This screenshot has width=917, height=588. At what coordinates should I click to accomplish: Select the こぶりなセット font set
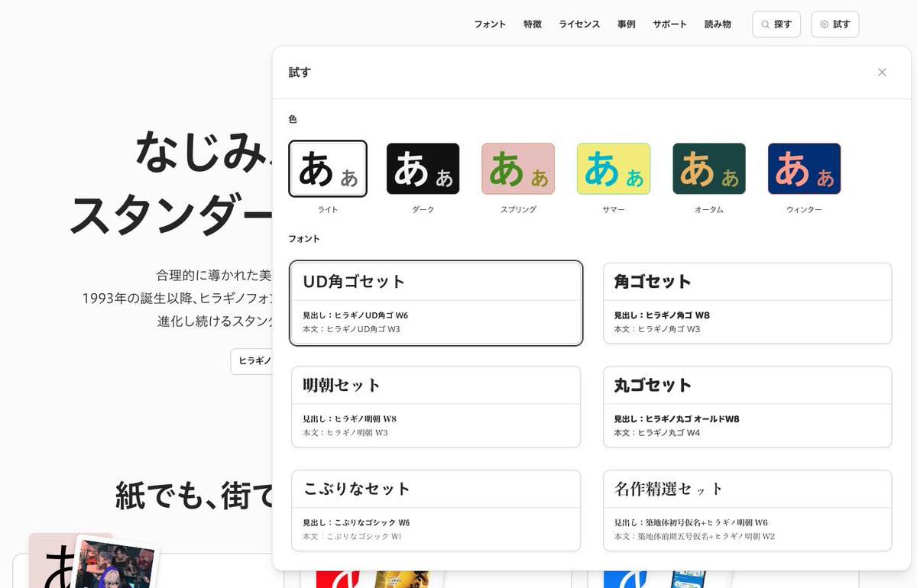click(436, 510)
